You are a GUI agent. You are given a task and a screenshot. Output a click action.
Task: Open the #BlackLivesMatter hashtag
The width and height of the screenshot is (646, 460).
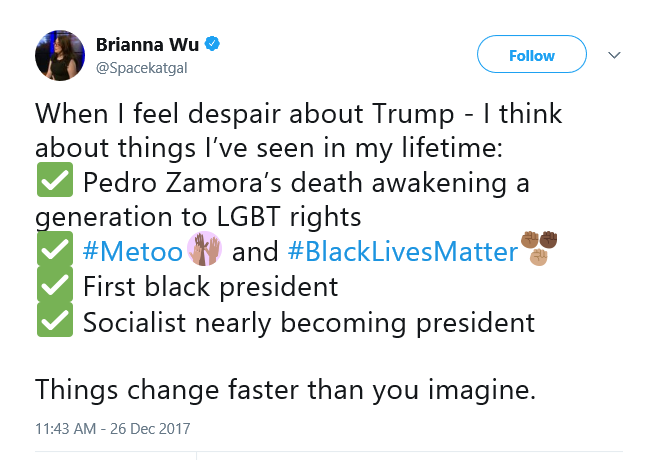[x=403, y=251]
